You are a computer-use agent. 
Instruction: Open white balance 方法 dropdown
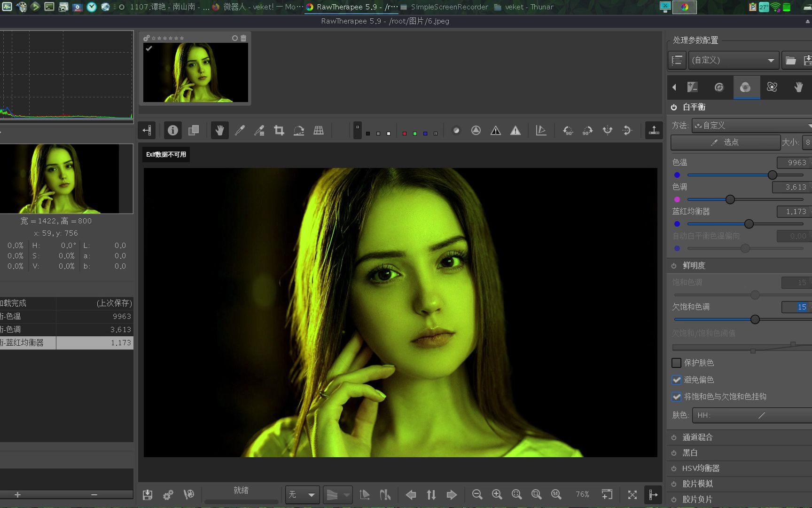(x=752, y=125)
